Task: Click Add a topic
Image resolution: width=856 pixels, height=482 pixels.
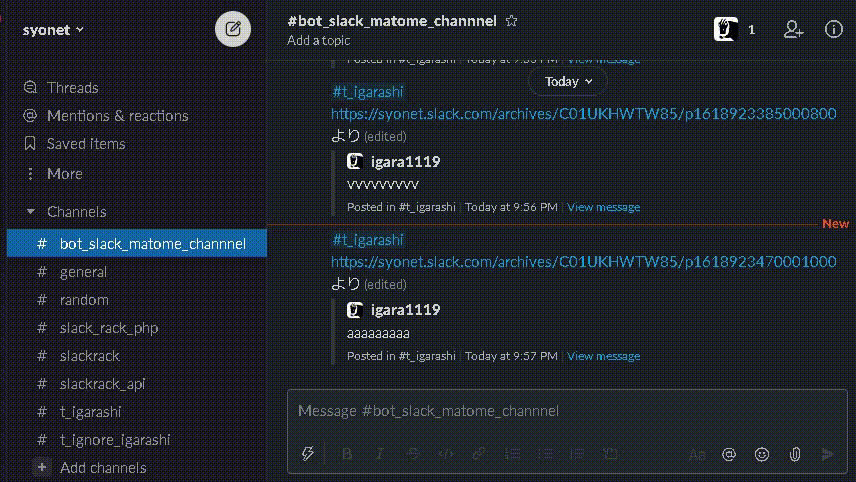Action: 319,40
